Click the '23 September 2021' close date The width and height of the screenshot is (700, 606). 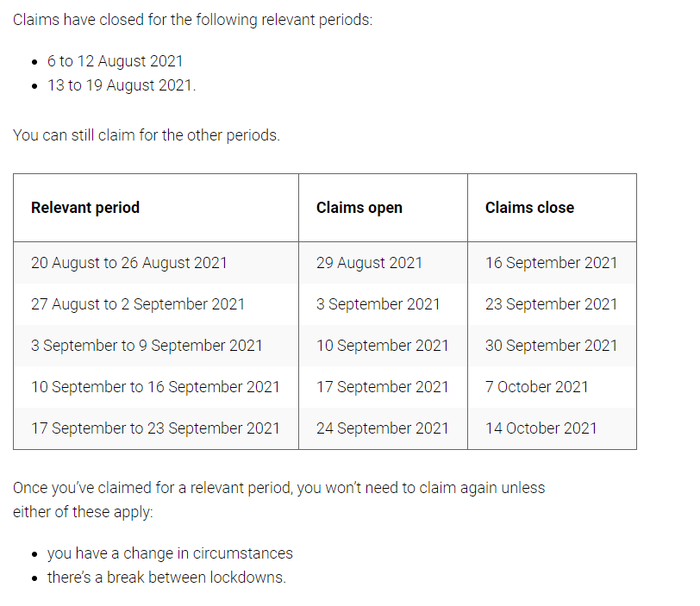[x=552, y=304]
